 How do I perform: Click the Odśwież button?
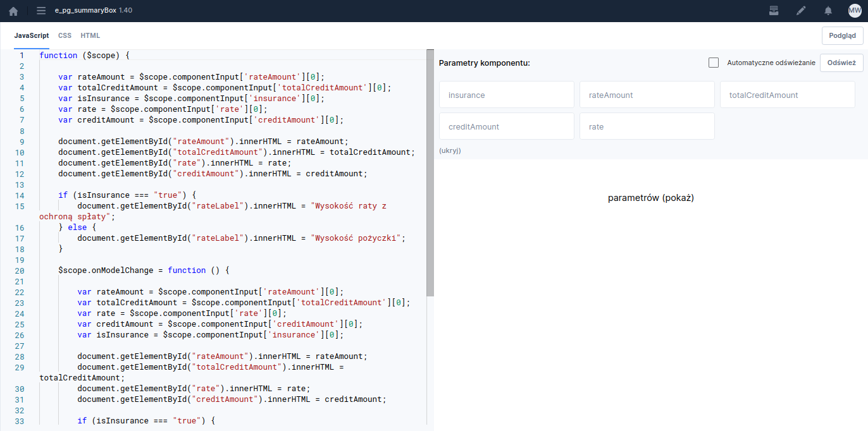point(841,63)
